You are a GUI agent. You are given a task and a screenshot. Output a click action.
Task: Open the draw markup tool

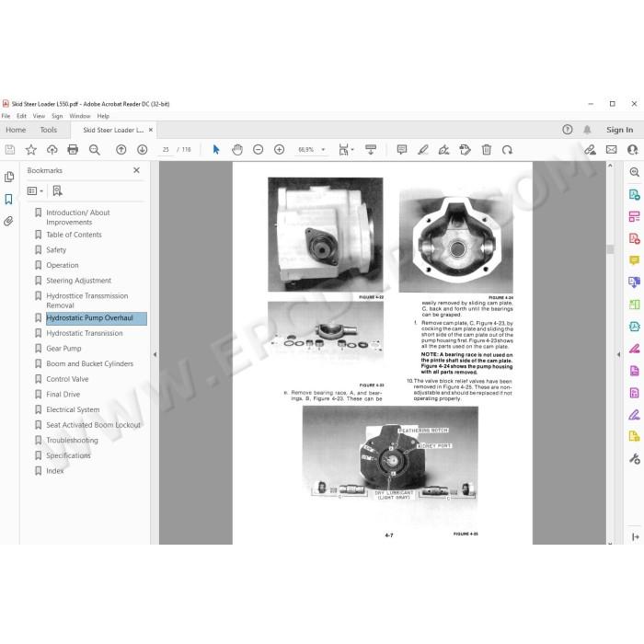click(x=443, y=150)
